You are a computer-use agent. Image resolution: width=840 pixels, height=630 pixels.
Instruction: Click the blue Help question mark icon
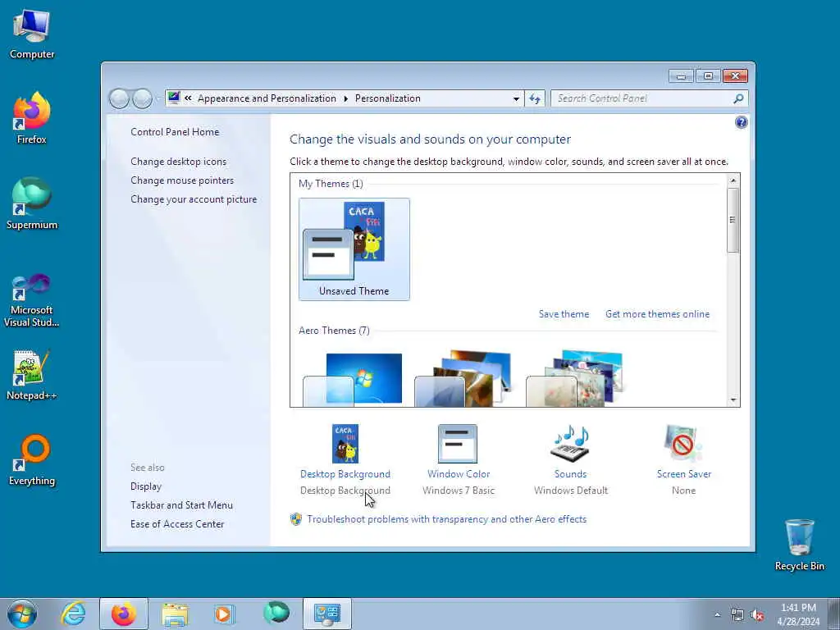click(741, 123)
